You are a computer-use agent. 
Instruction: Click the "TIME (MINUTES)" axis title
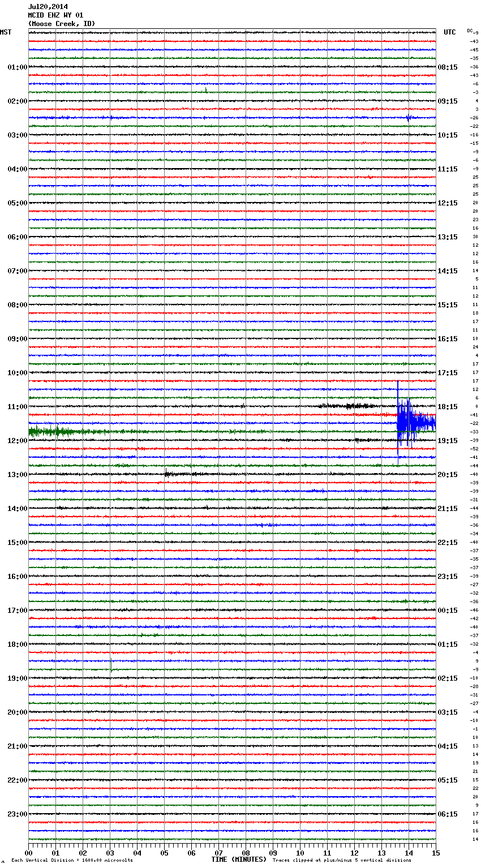point(239,860)
